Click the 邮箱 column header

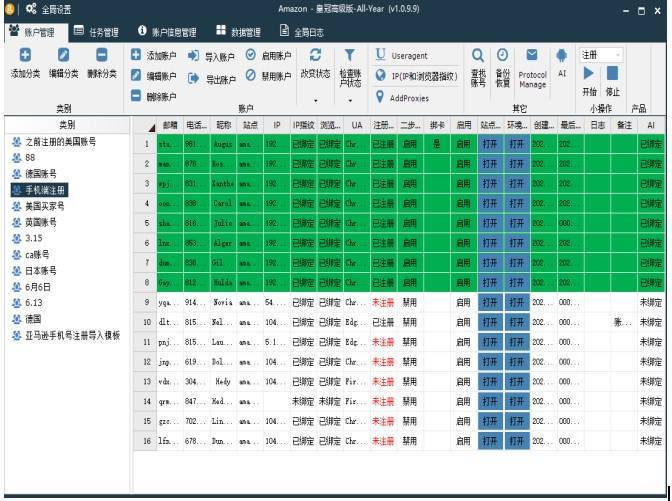click(170, 125)
